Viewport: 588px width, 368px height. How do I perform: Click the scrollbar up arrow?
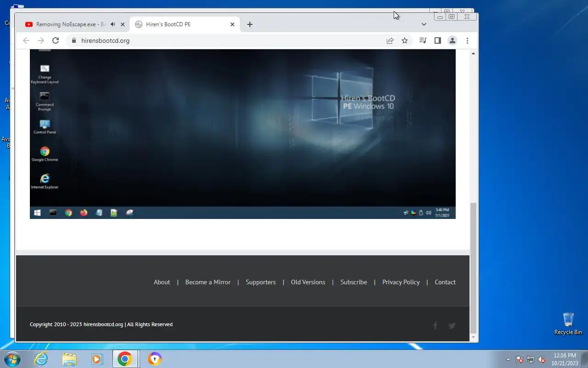[x=473, y=53]
